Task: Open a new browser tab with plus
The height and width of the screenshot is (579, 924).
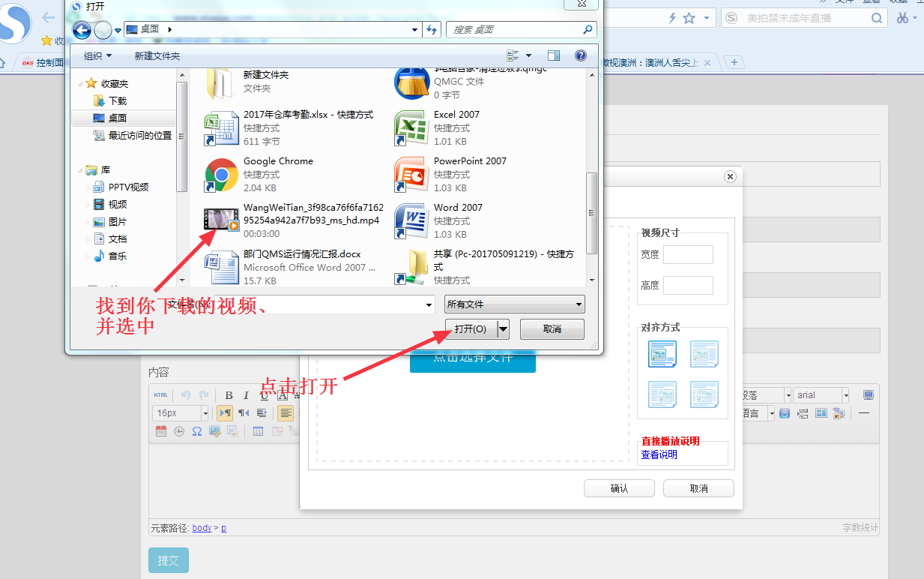Action: pos(734,62)
